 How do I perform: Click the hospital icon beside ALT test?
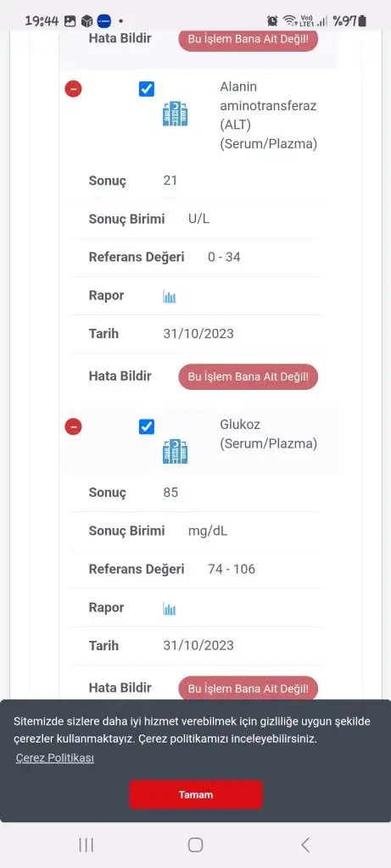coord(175,114)
